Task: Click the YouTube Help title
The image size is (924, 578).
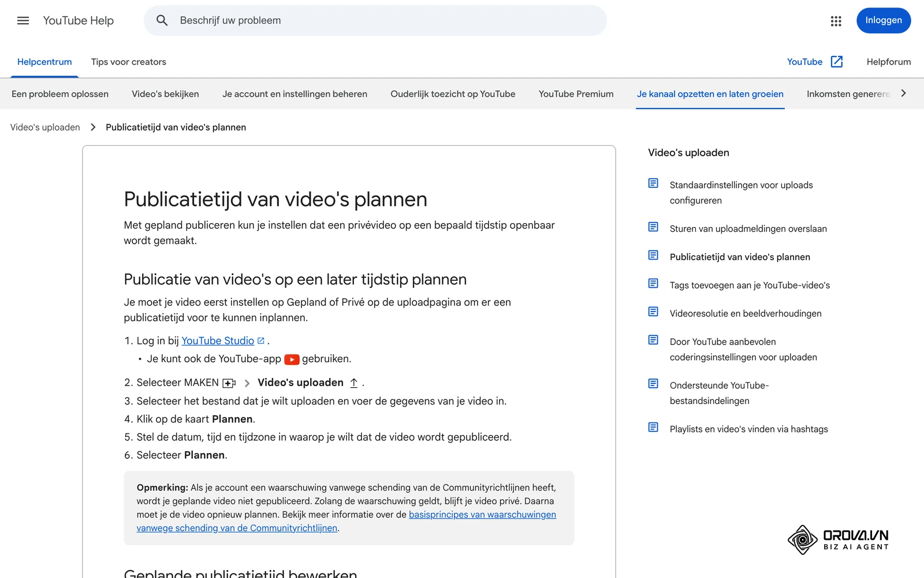Action: [79, 21]
